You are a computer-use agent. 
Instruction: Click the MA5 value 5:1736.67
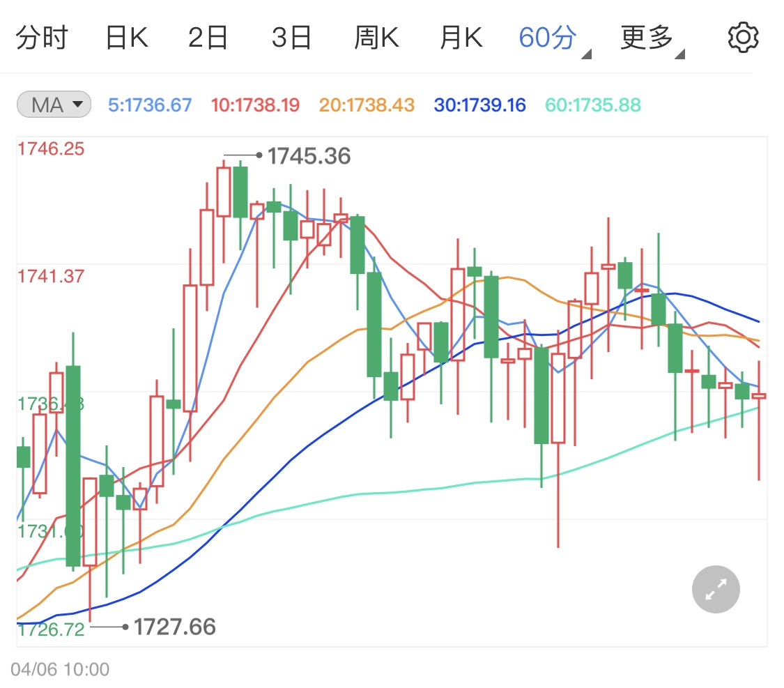[x=150, y=105]
